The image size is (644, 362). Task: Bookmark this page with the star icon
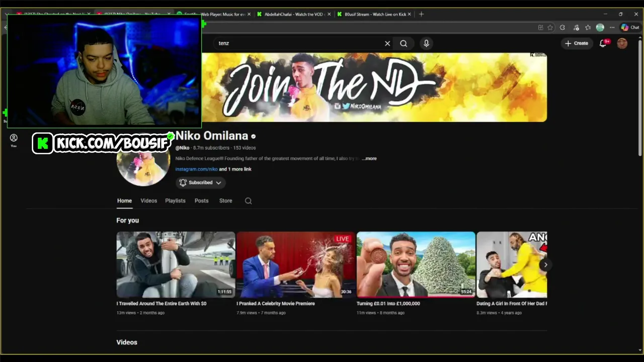click(x=550, y=28)
